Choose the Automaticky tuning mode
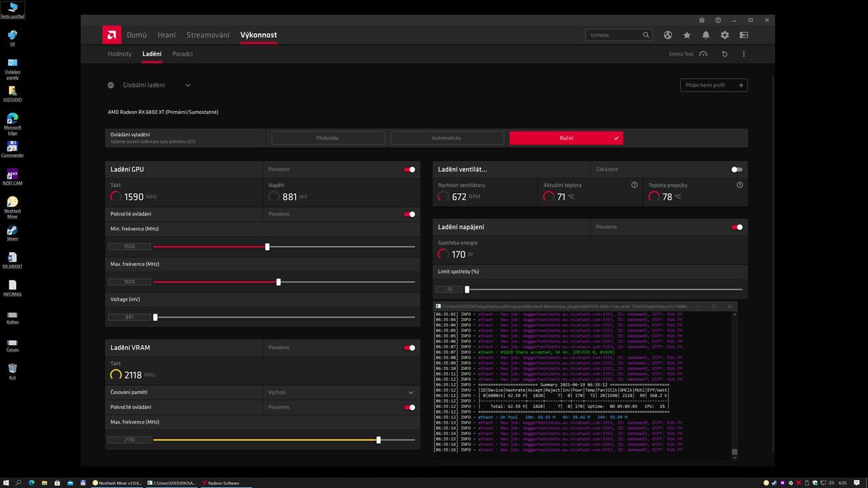 (446, 138)
